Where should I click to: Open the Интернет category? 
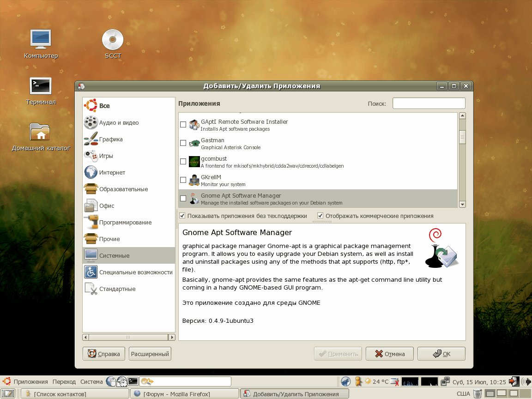pos(128,172)
